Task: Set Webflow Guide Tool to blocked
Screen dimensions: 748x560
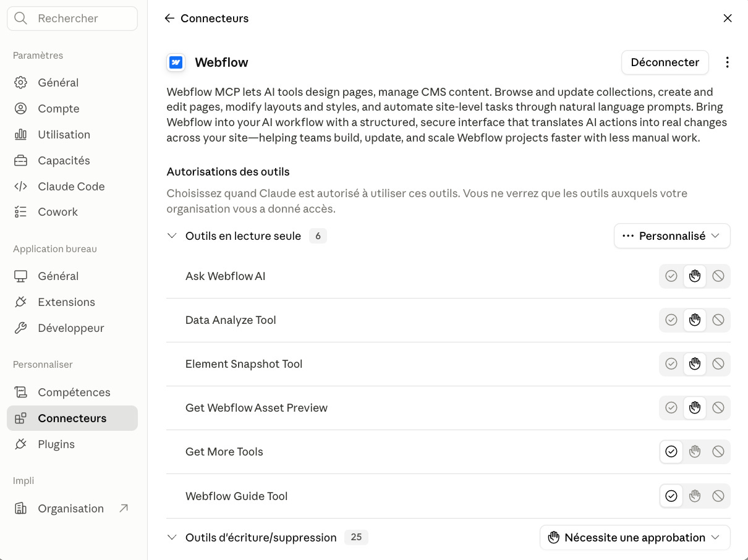Action: (x=718, y=496)
